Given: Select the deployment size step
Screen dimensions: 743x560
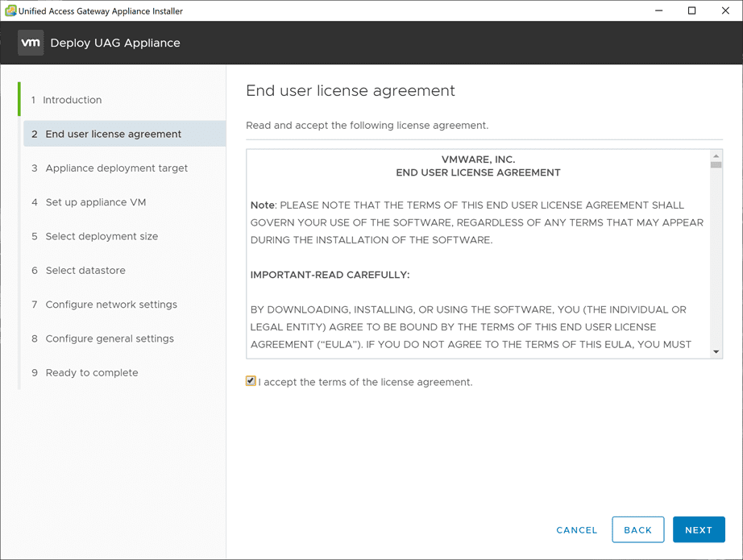Looking at the screenshot, I should 102,236.
